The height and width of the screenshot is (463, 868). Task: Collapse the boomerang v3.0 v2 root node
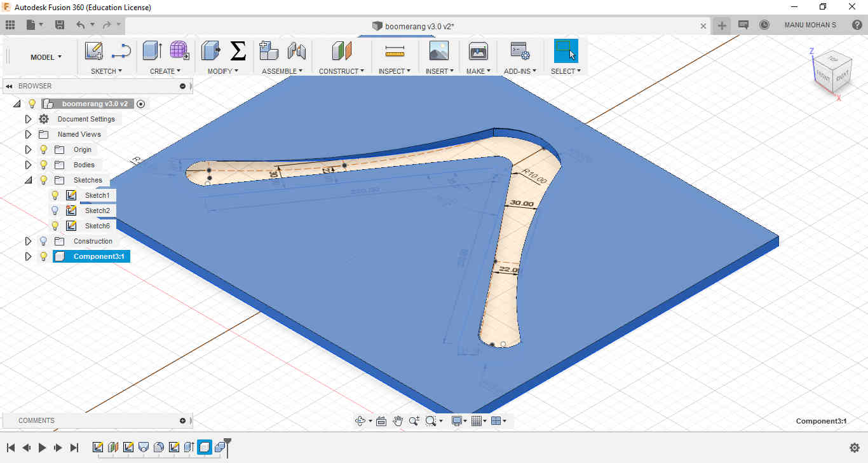(x=17, y=104)
